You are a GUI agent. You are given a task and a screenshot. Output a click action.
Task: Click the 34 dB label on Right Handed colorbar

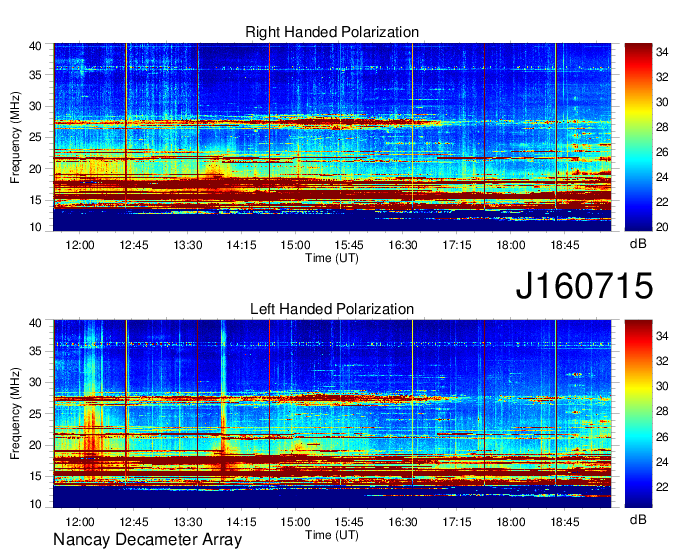pyautogui.click(x=662, y=52)
